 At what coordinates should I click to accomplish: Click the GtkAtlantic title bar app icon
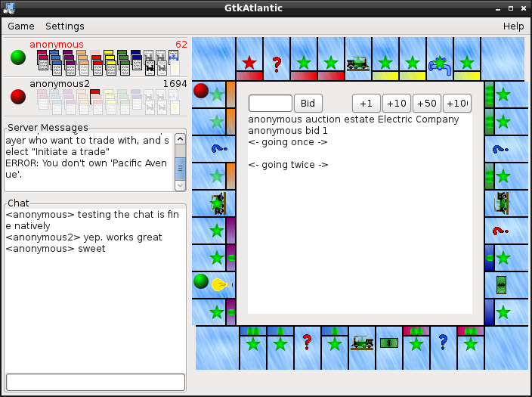pyautogui.click(x=9, y=8)
